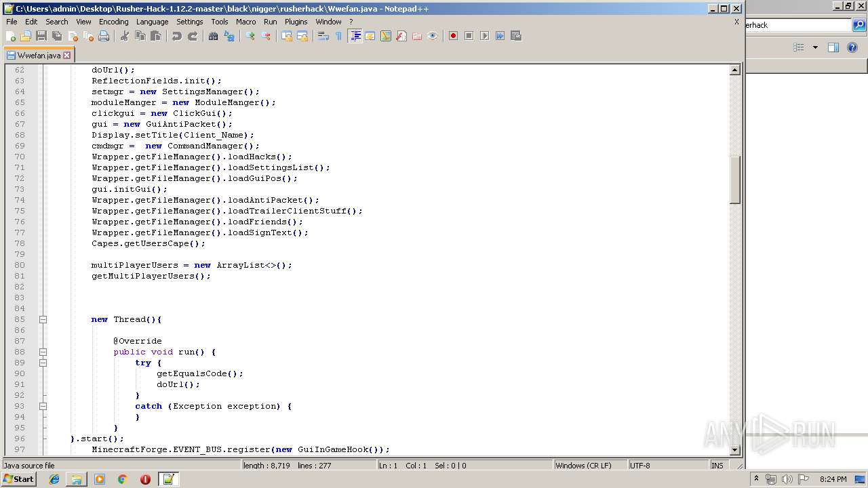Screen dimensions: 868x488
Task: Collapse the run() block at line 88
Action: 43,352
